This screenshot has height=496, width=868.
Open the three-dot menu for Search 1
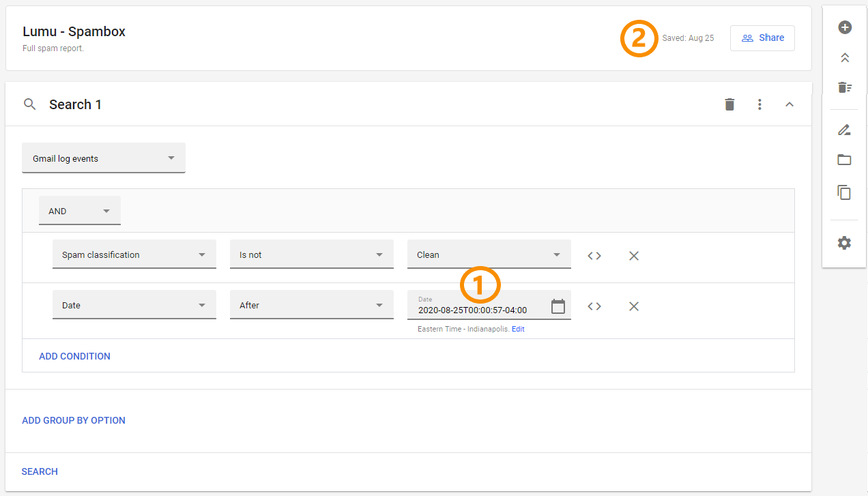point(759,104)
